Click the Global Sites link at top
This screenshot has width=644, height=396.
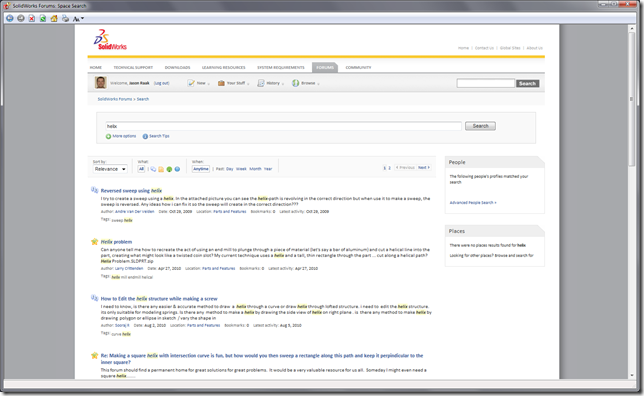(x=510, y=48)
